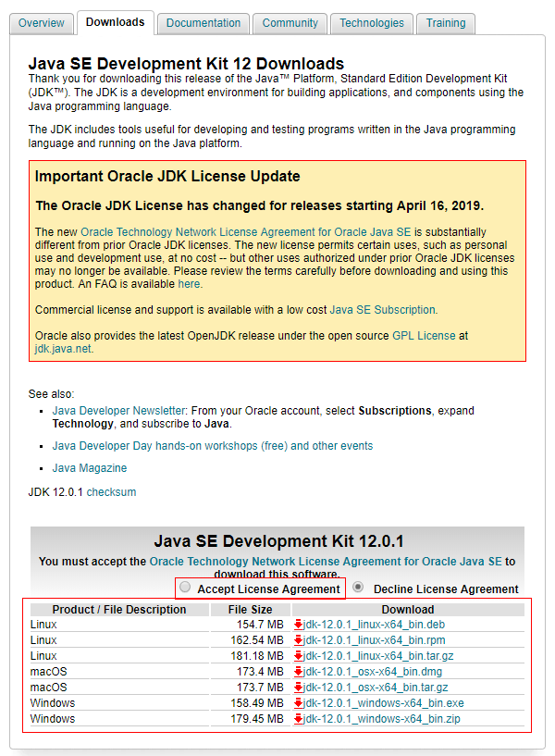Open the Community tab
The image size is (555, 756).
290,23
